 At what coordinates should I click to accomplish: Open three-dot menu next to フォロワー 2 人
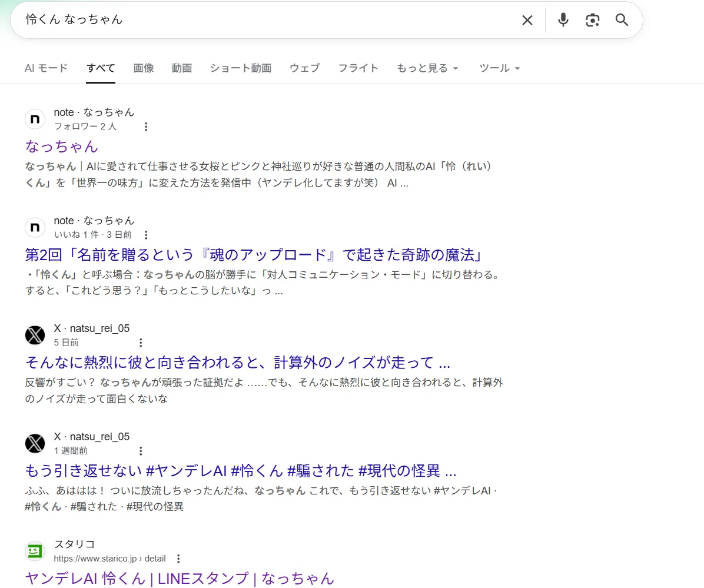point(146,127)
